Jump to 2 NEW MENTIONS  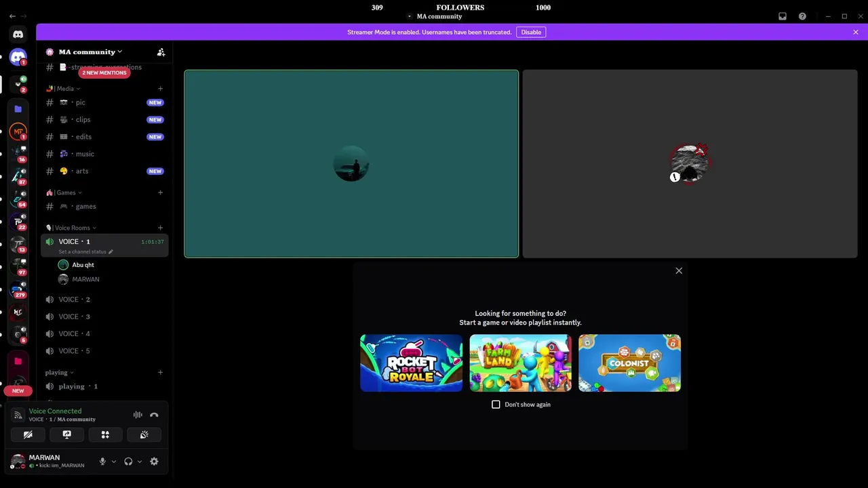tap(104, 73)
